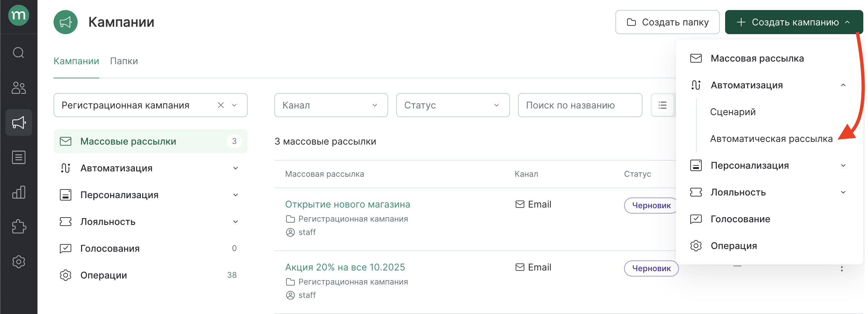Open settings gear in the sidebar

coord(18,262)
